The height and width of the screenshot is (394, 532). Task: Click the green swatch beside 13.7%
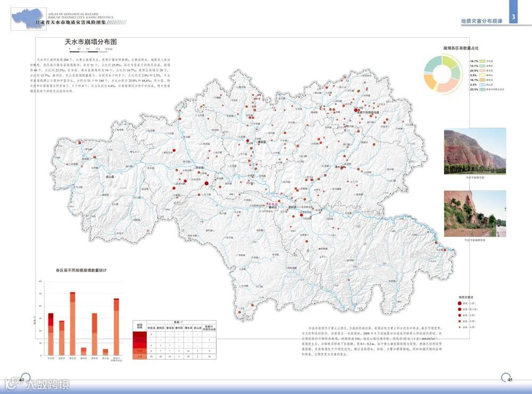[483, 66]
